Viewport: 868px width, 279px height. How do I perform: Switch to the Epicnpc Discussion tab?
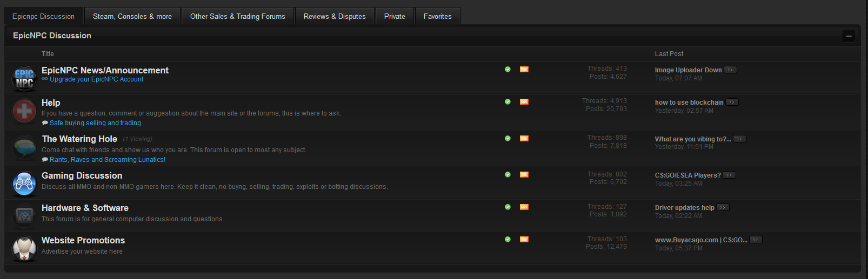point(44,16)
